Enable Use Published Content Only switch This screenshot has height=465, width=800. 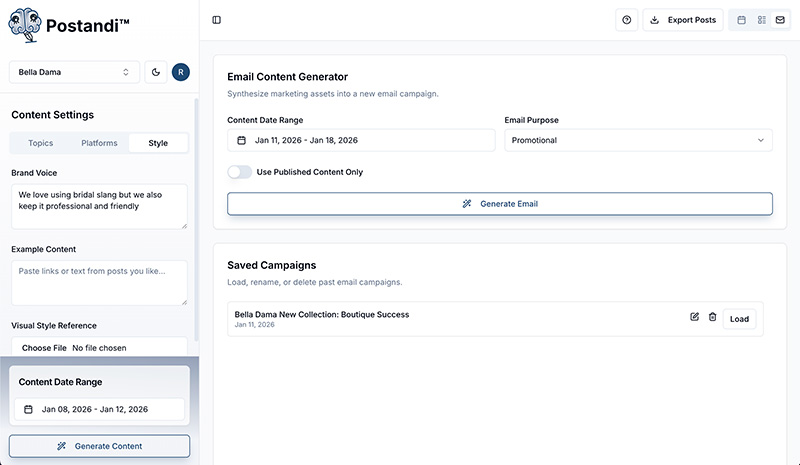tap(240, 172)
